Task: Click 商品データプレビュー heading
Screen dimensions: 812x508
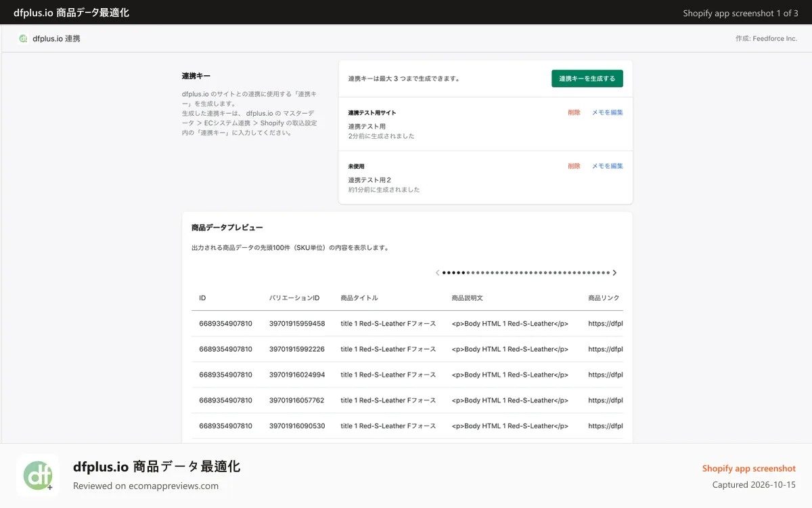Action: pyautogui.click(x=227, y=228)
